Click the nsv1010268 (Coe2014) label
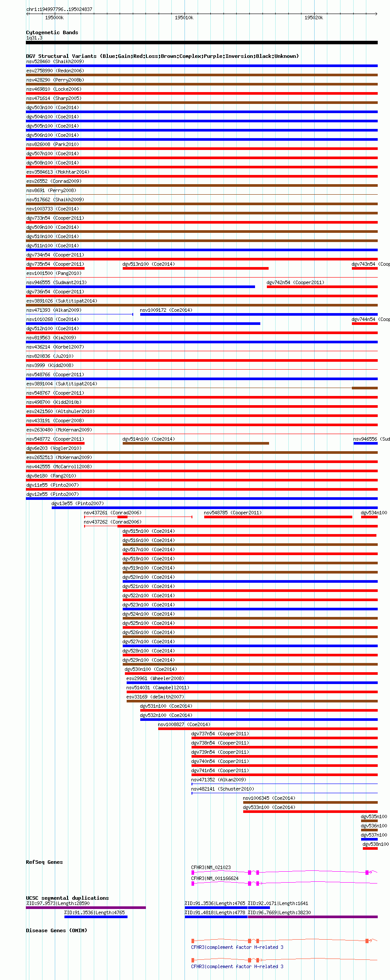 (x=52, y=319)
